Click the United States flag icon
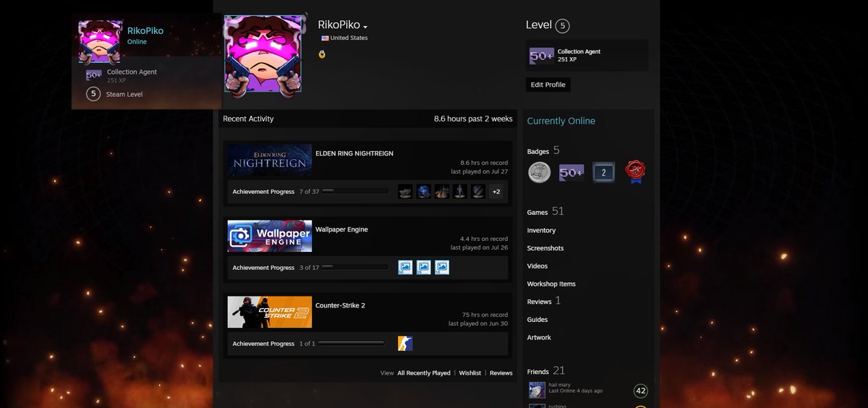The image size is (868, 408). coord(325,38)
